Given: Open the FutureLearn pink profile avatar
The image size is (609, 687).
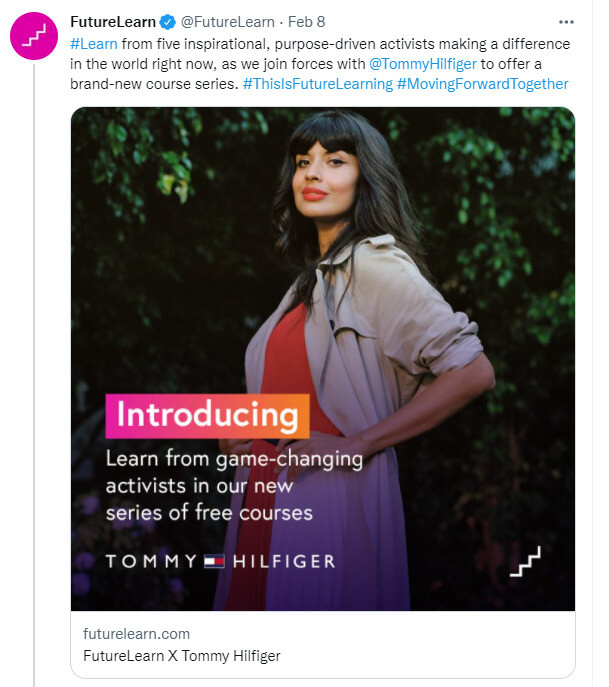Looking at the screenshot, I should click(34, 39).
